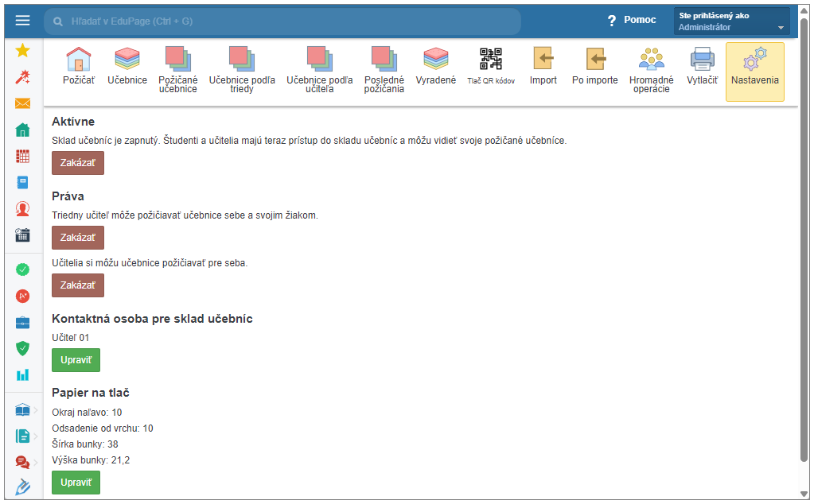Switch to the Nastavenia settings tab
Image resolution: width=814 pixels, height=504 pixels.
(754, 72)
